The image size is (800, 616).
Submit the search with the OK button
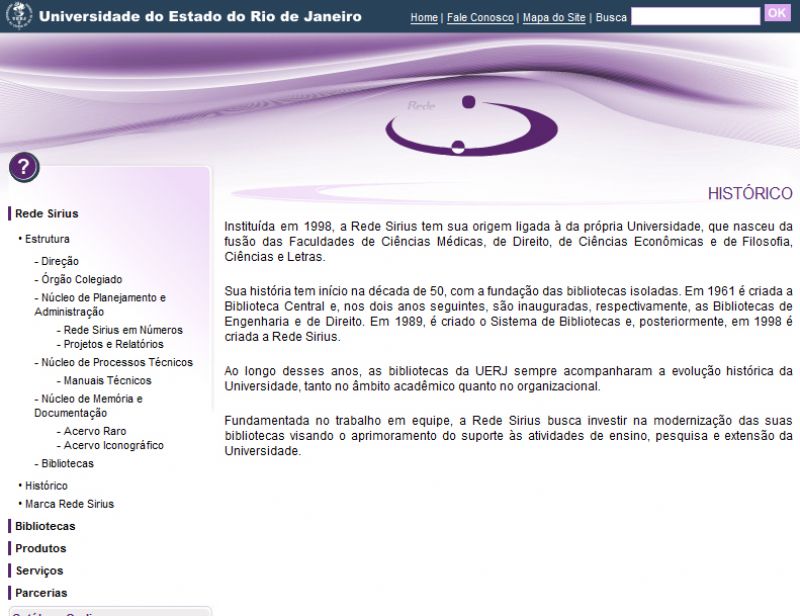click(777, 13)
